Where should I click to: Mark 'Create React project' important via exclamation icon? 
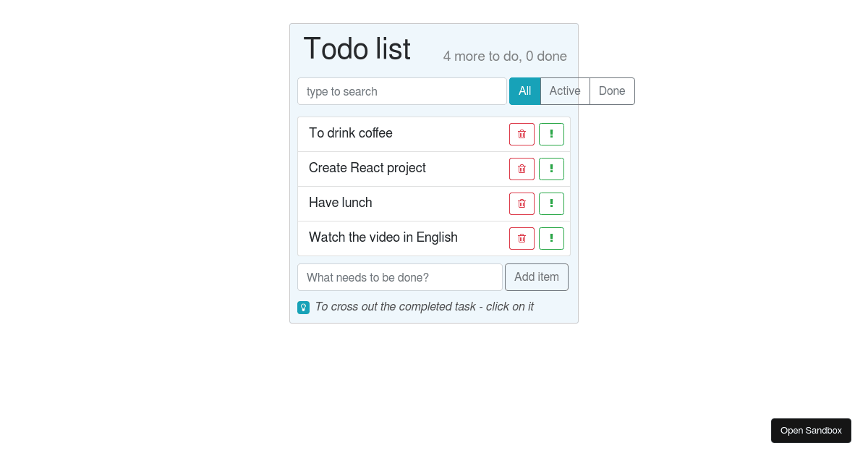click(551, 169)
